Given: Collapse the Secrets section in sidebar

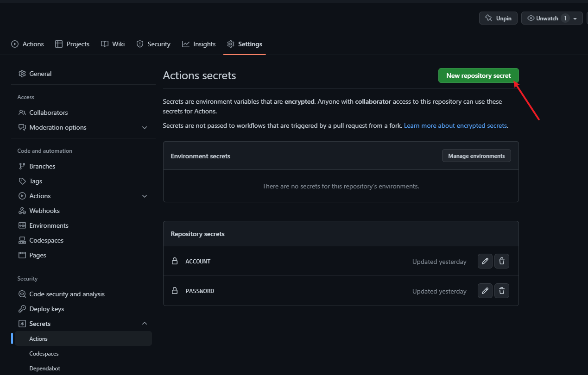Looking at the screenshot, I should point(144,324).
